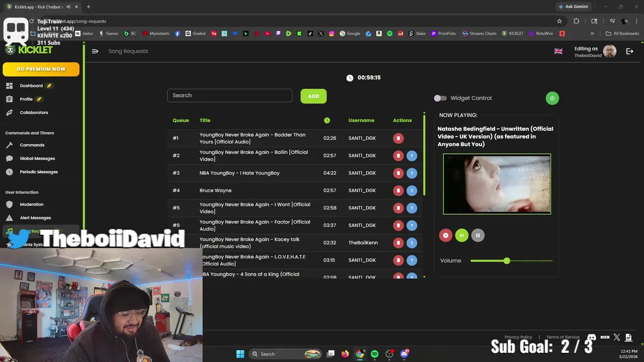Screen dimensions: 644x362
Task: Open Global Messages in the sidebar
Action: click(x=37, y=158)
